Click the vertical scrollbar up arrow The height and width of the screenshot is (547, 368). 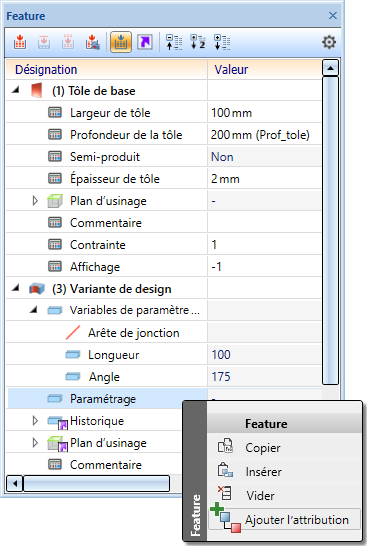coord(330,68)
